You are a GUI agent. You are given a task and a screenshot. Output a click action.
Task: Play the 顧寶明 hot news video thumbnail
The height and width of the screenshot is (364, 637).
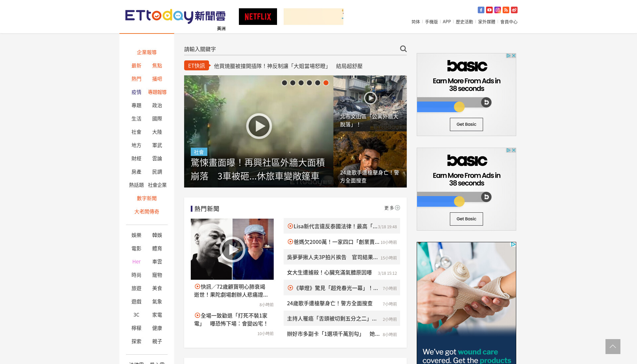(232, 249)
